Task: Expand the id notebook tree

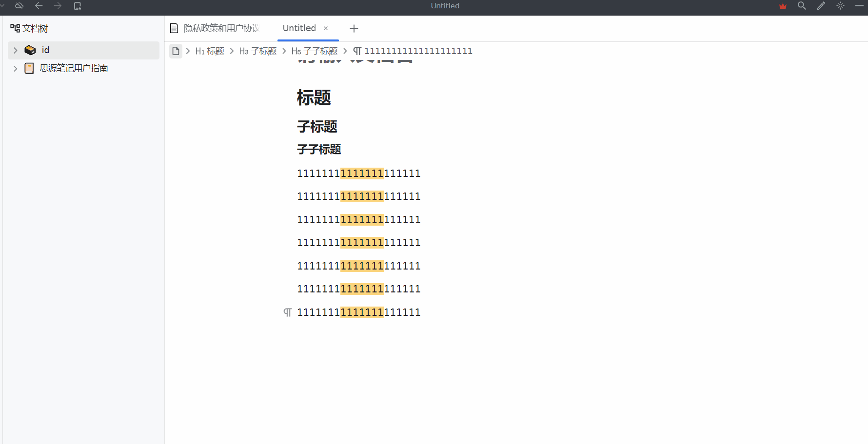Action: click(x=16, y=50)
